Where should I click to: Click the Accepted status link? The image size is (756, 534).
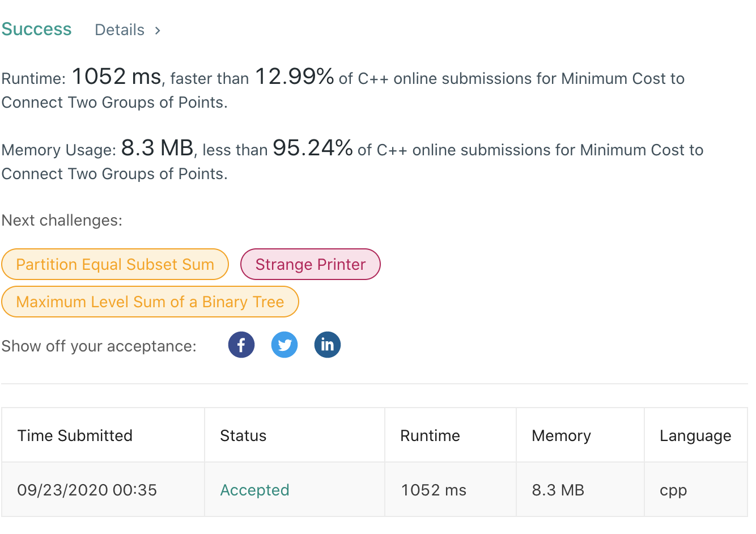[x=254, y=490]
